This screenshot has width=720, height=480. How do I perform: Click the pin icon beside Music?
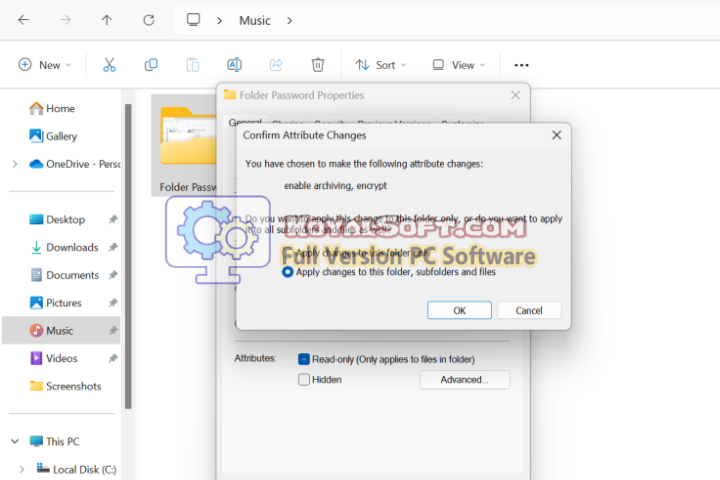(112, 331)
